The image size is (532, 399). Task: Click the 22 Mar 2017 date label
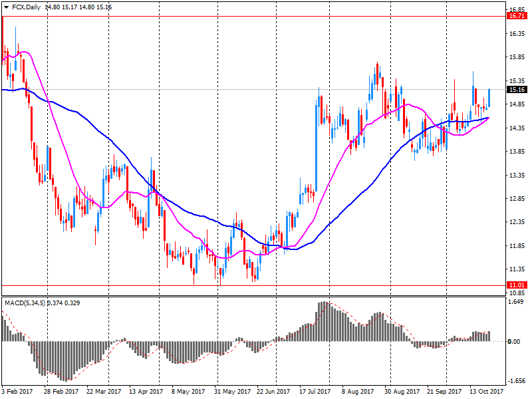(104, 391)
